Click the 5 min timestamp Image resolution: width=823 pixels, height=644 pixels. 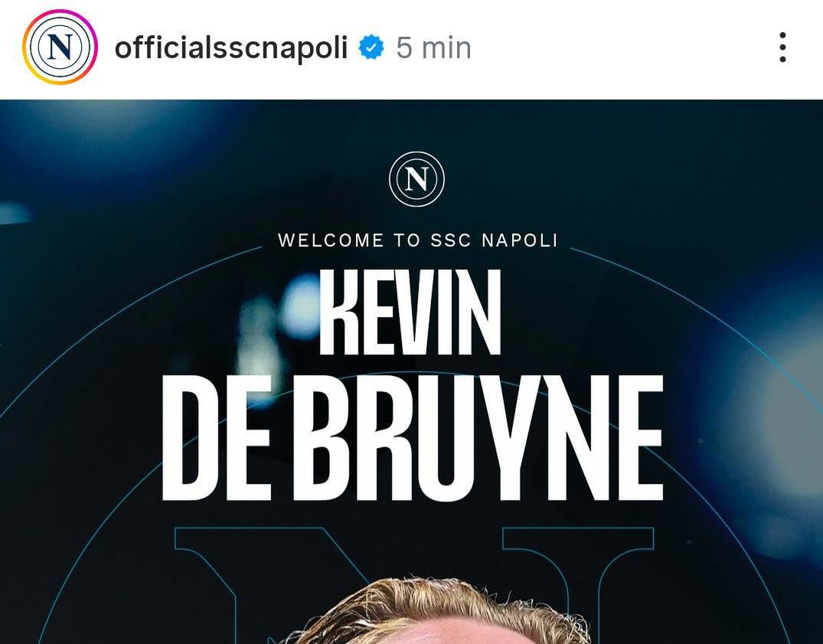coord(433,47)
